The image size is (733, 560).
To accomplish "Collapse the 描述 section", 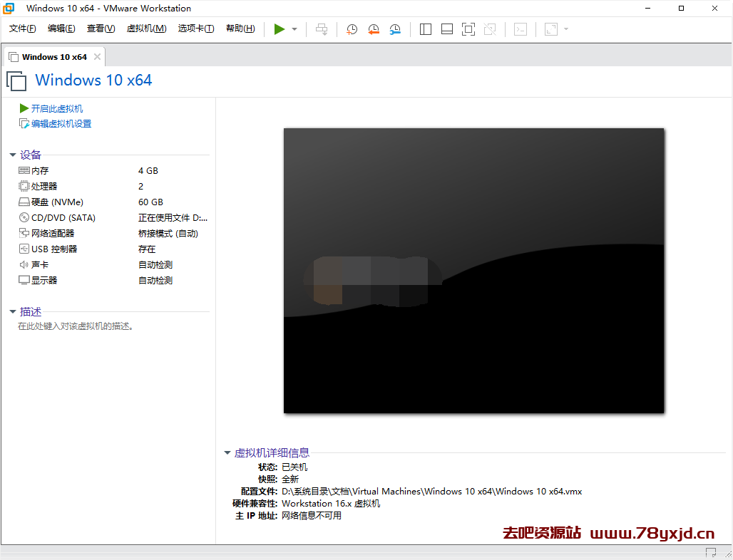I will click(13, 311).
